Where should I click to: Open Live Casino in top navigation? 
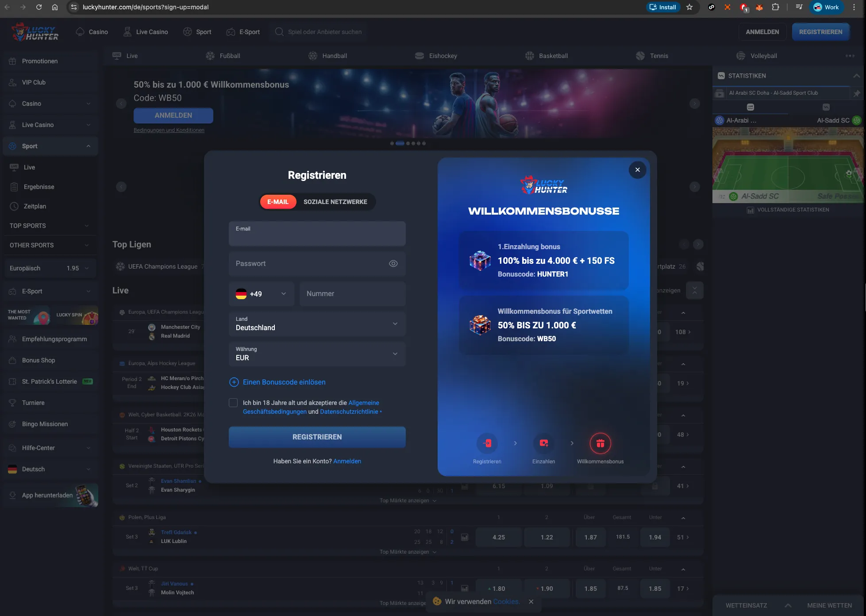coord(146,32)
